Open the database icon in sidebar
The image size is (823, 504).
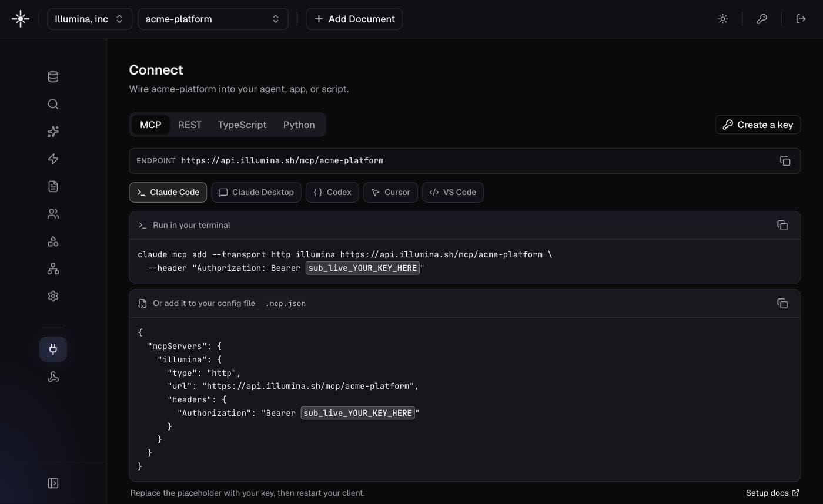tap(53, 77)
